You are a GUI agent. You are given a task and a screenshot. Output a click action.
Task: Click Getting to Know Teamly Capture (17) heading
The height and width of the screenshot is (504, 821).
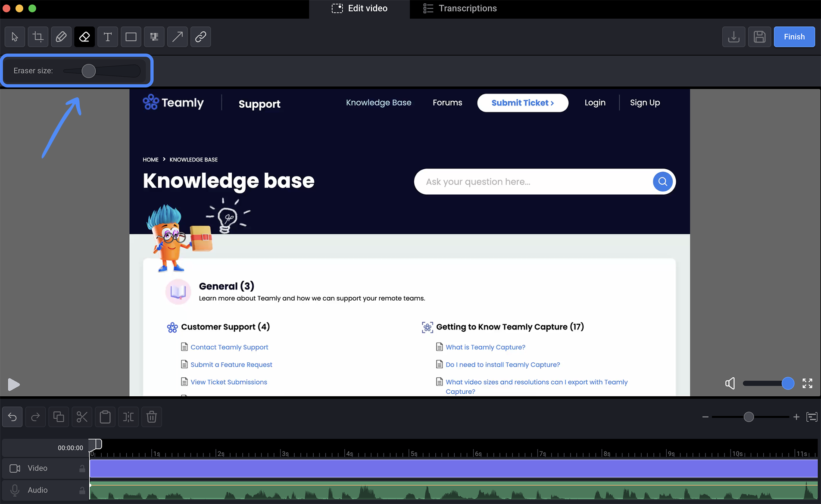(x=510, y=327)
